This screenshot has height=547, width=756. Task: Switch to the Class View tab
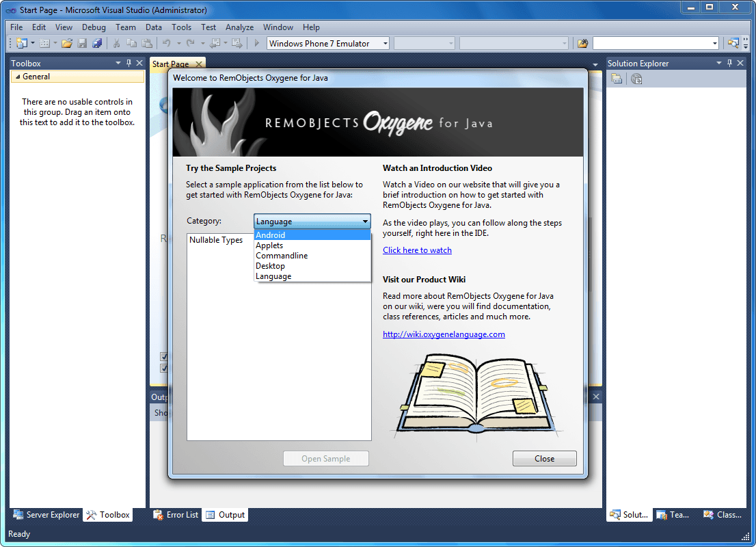point(723,515)
